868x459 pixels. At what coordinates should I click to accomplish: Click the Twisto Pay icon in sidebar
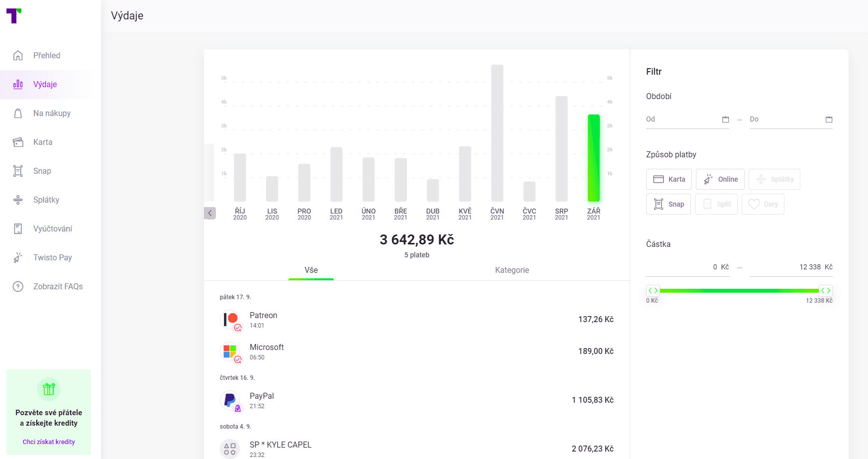point(18,257)
